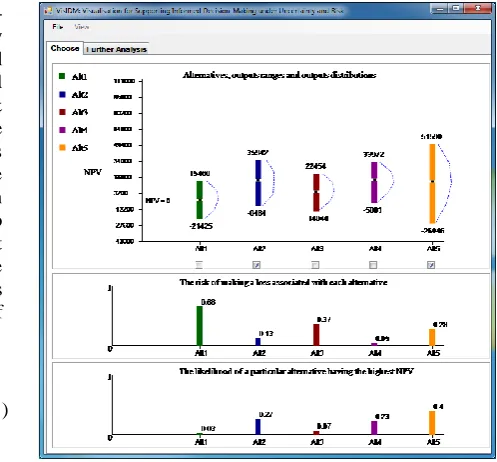Click the dark red 0.37 loss risk bar
This screenshot has width=497, height=462.
316,335
